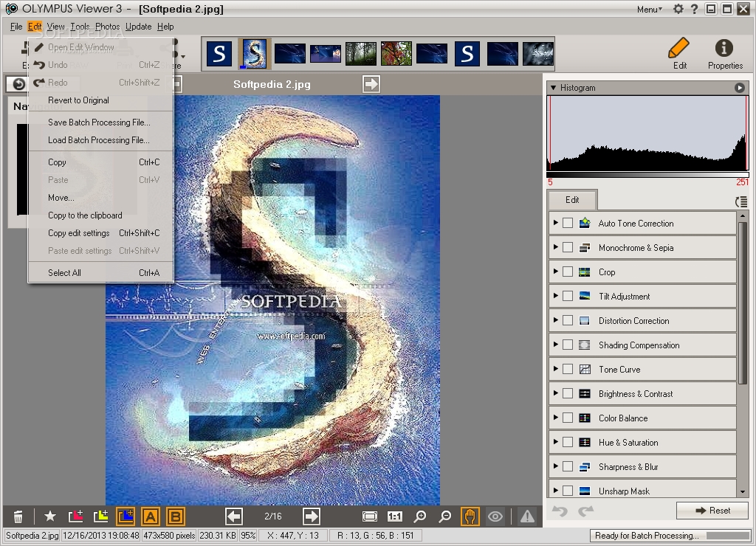This screenshot has width=756, height=546.
Task: Enable the Crop checkbox
Action: tap(568, 272)
